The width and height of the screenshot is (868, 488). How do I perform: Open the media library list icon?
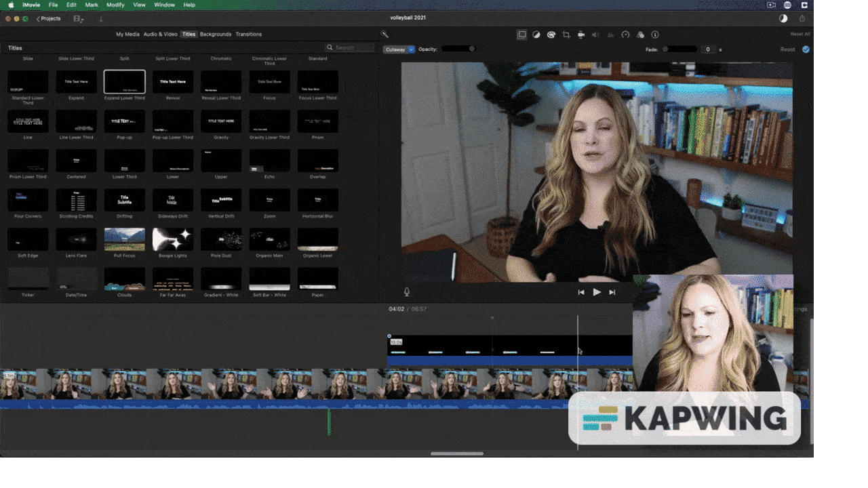pyautogui.click(x=78, y=19)
